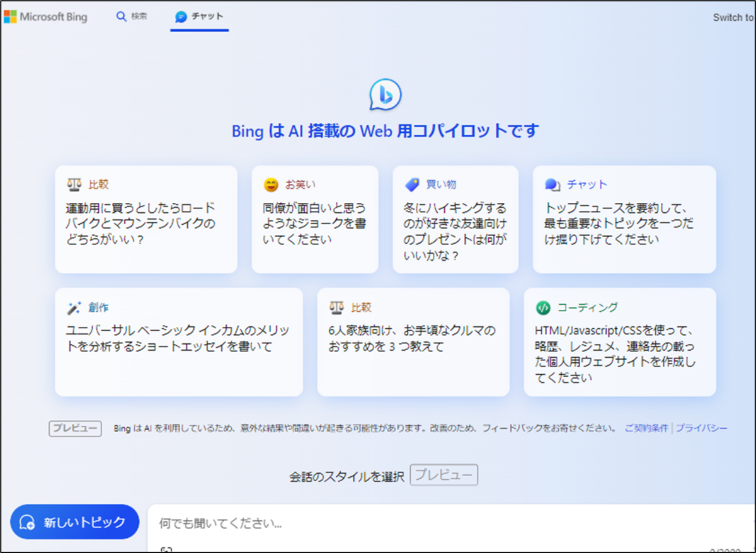Click the お笑い category label
Screen dimensions: 756x553
coord(301,185)
